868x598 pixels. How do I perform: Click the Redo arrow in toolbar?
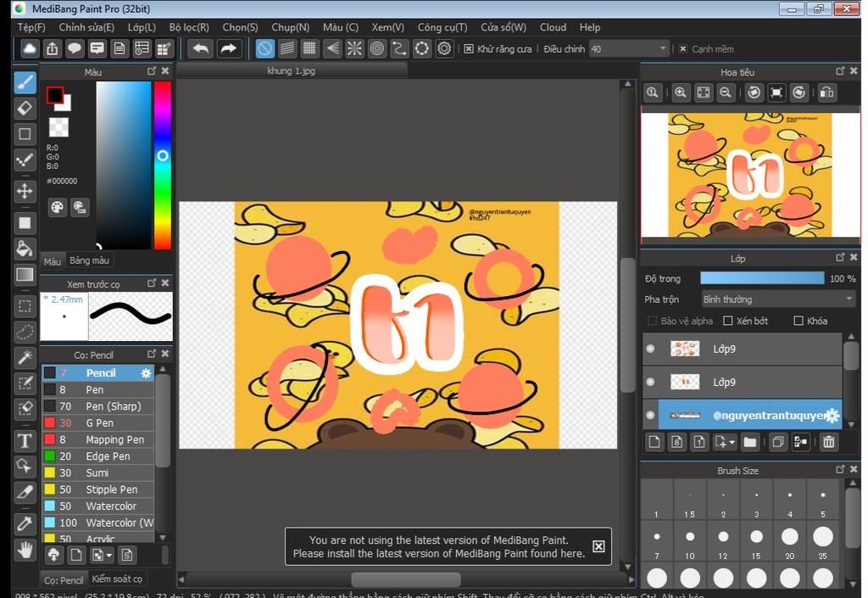(228, 48)
